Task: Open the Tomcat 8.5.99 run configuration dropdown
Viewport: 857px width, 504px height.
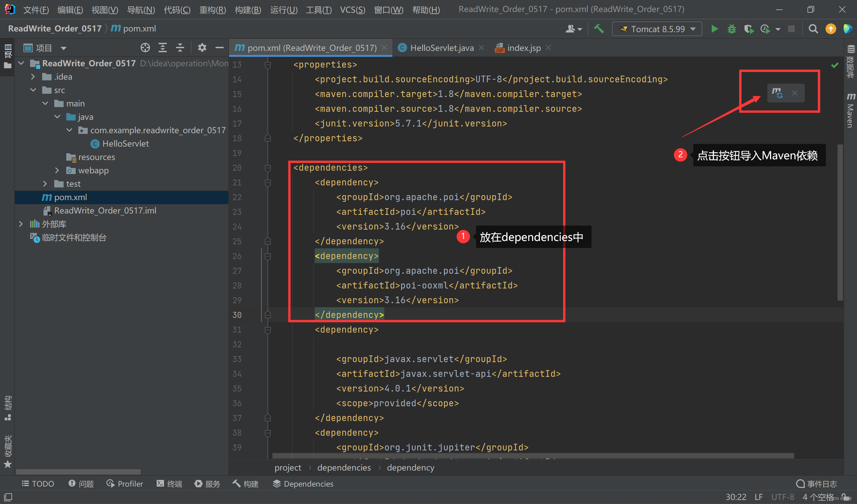Action: [657, 29]
